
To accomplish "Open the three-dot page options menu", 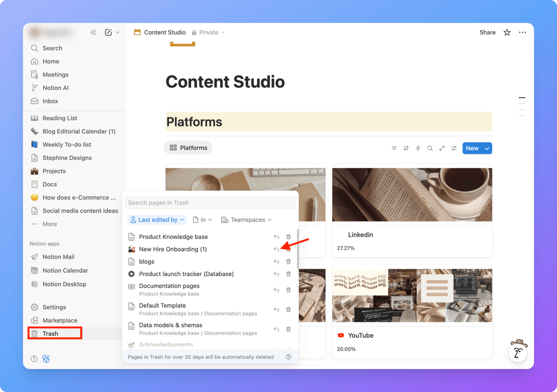I will [522, 32].
